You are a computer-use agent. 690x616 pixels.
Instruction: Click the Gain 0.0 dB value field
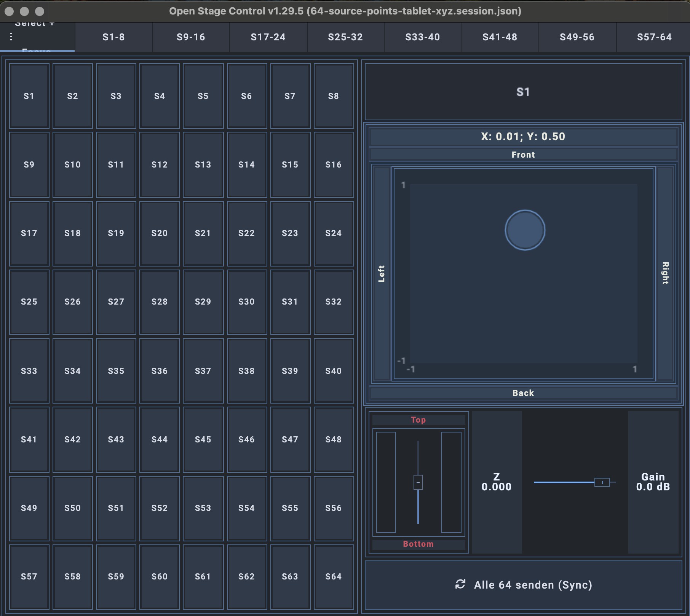pos(653,482)
